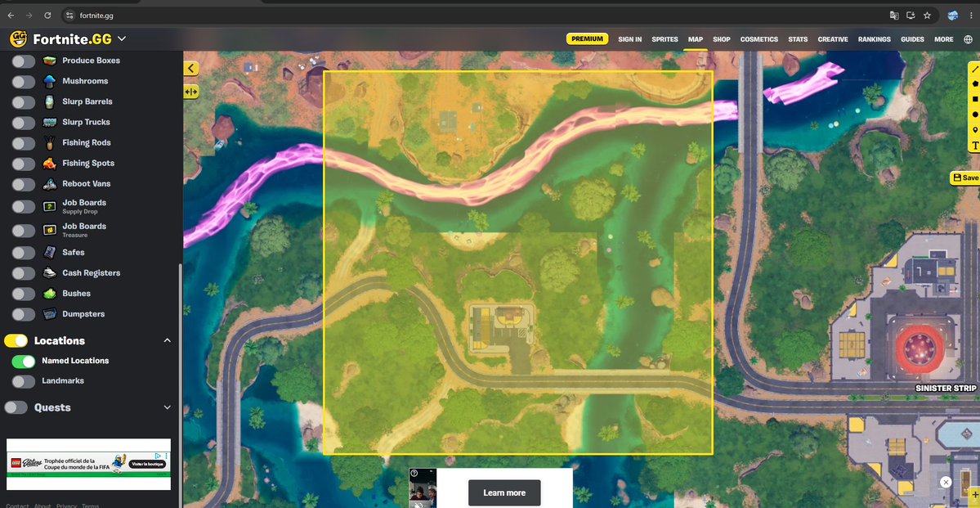
Task: Collapse the sidebar with yellow arrow
Action: [190, 68]
